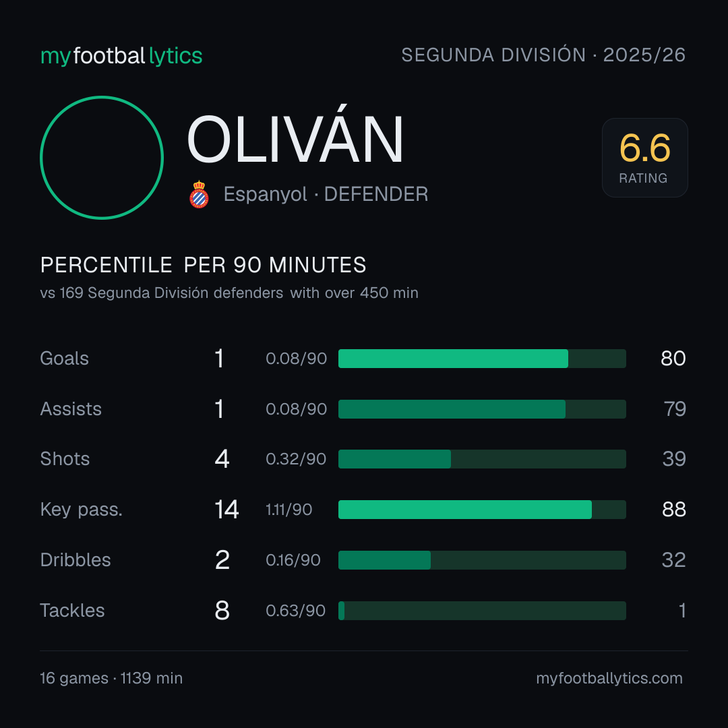Image resolution: width=728 pixels, height=728 pixels.
Task: Click the Key pass. percentile bar
Action: (482, 510)
